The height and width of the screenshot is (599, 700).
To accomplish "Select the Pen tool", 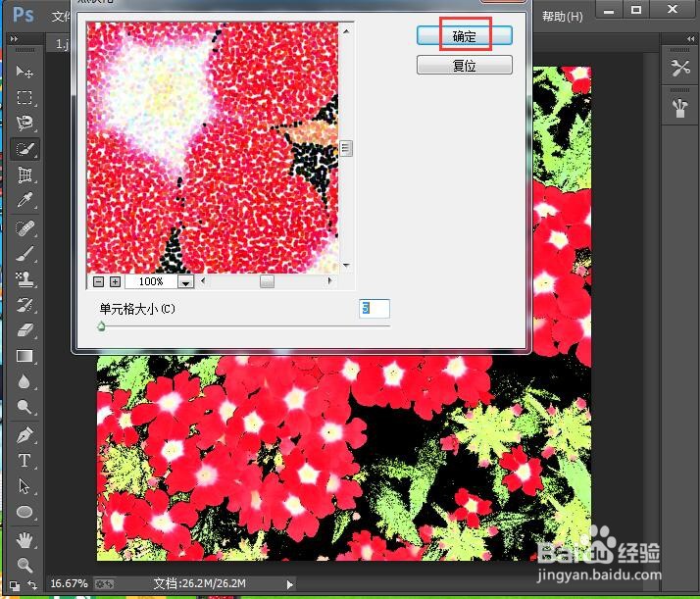I will 25,434.
